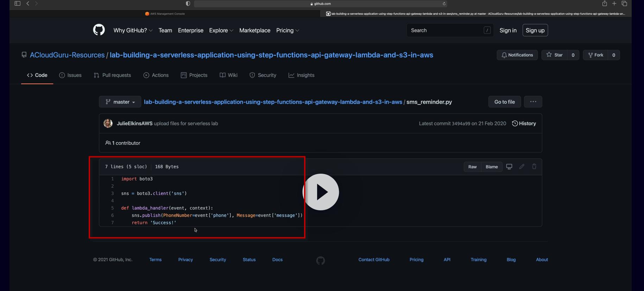This screenshot has height=291, width=644.
Task: Click the pencil edit file icon
Action: tap(522, 167)
